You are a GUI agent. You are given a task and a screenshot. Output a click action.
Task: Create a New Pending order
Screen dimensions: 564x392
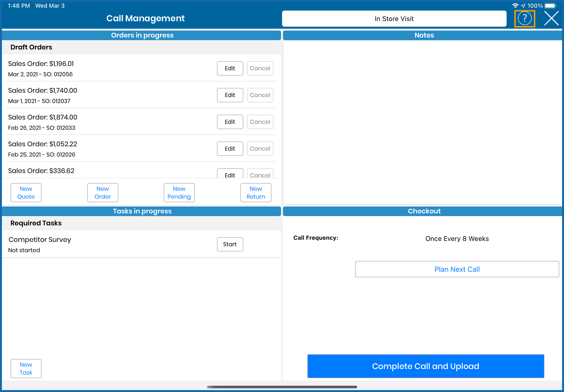[x=179, y=193]
